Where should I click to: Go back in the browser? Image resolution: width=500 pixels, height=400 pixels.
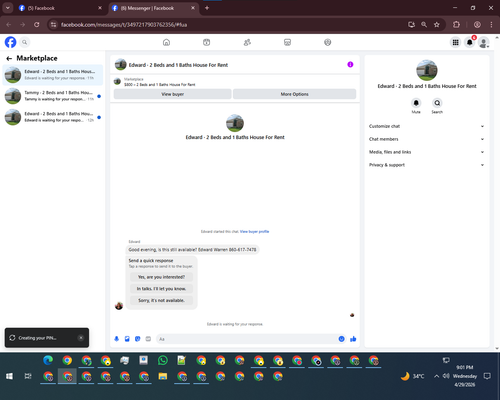(9, 25)
